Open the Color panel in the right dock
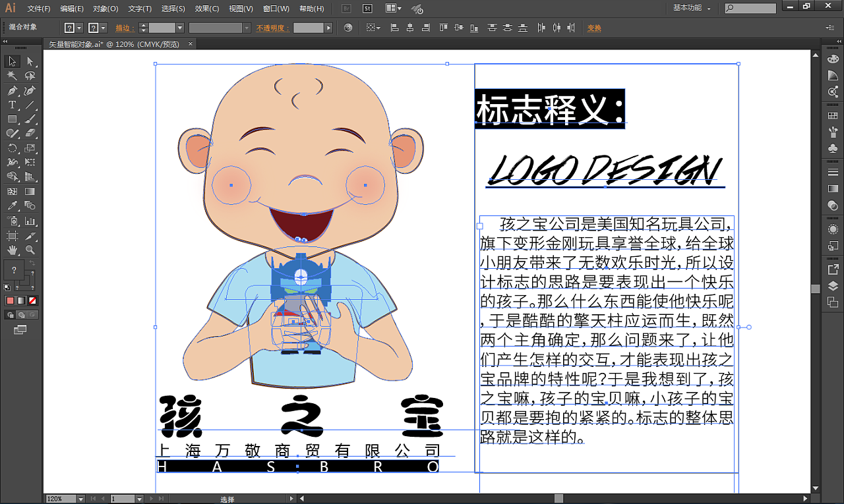Screen dimensions: 844x504 point(832,60)
